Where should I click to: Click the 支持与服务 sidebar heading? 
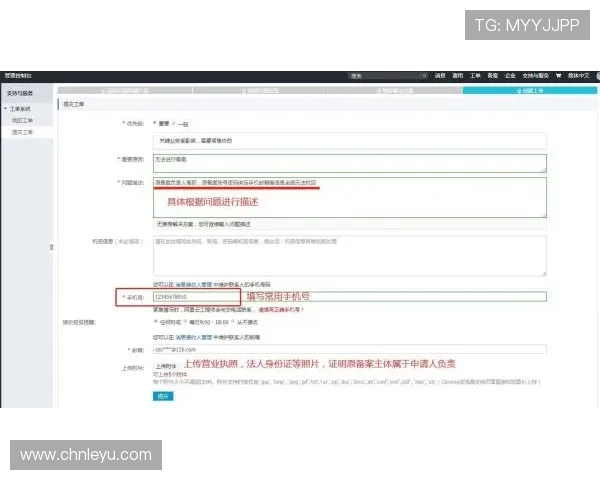tap(20, 93)
